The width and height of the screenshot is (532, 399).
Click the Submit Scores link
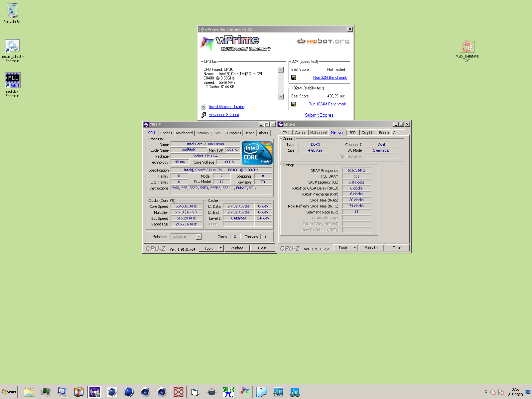coord(319,115)
